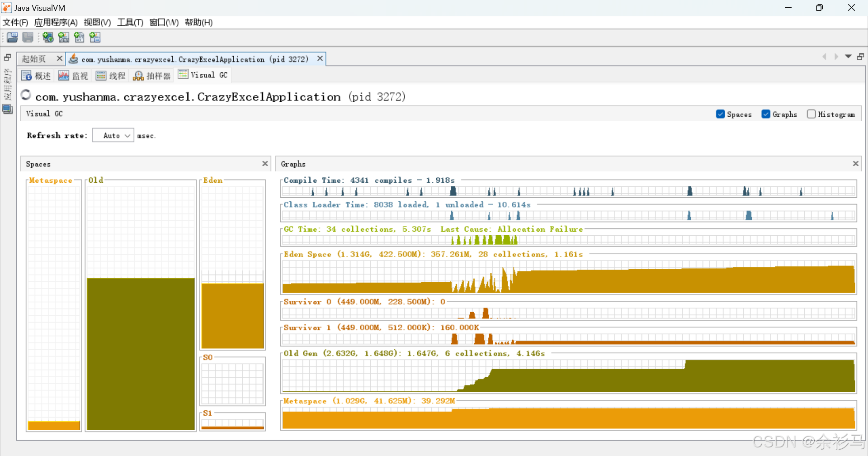This screenshot has height=456, width=868.
Task: Open the 应用程序(A) menu
Action: coord(56,23)
